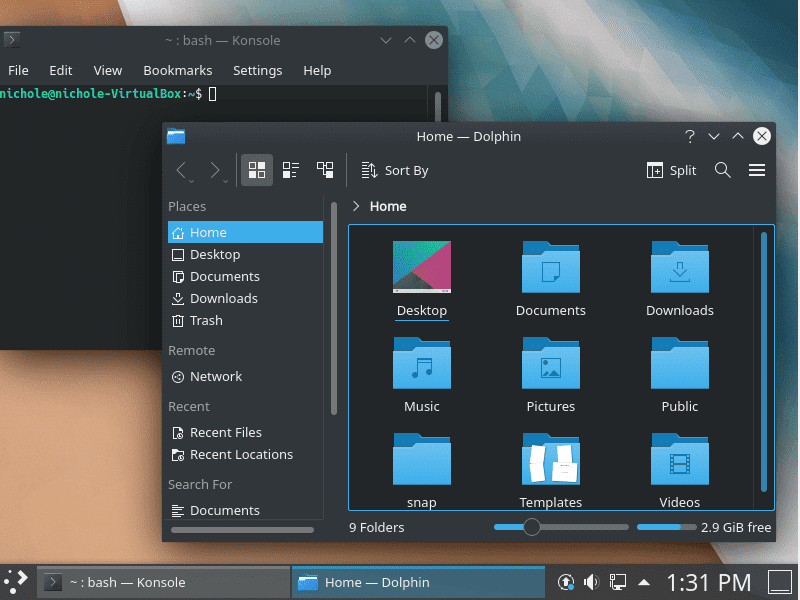Switch to Details tree view mode

point(325,170)
